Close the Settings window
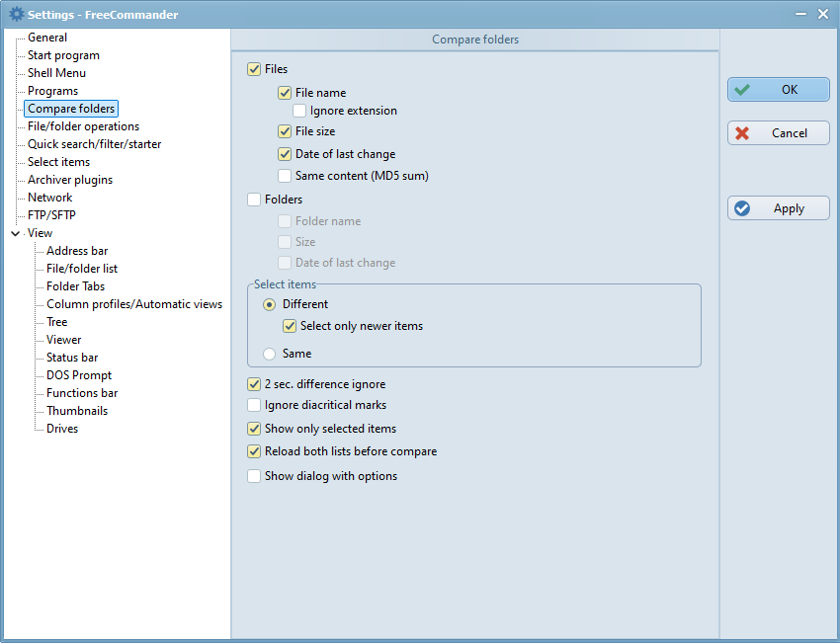 (823, 14)
